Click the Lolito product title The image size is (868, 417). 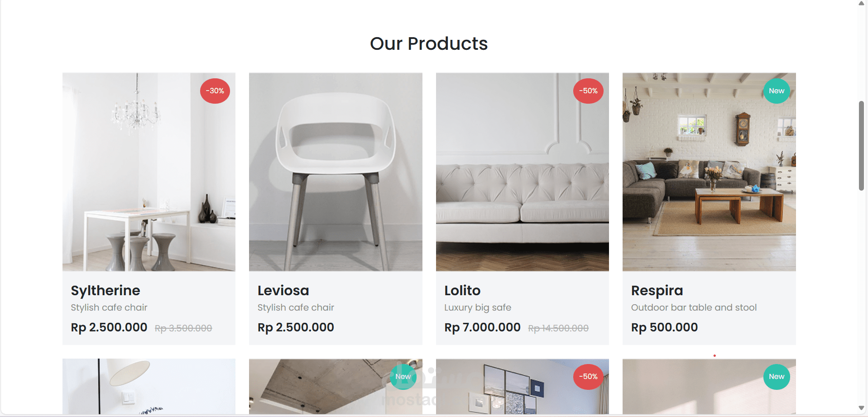(x=462, y=290)
